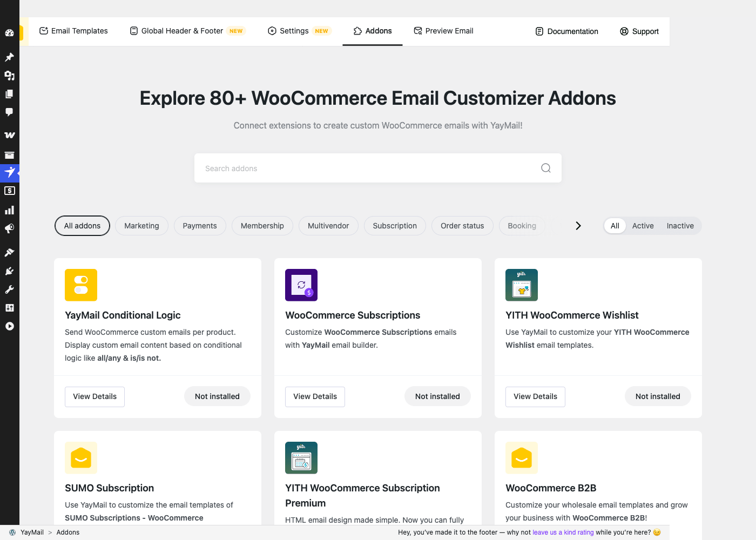
Task: Click the WooCommerce B2B addon icon
Action: coord(522,458)
